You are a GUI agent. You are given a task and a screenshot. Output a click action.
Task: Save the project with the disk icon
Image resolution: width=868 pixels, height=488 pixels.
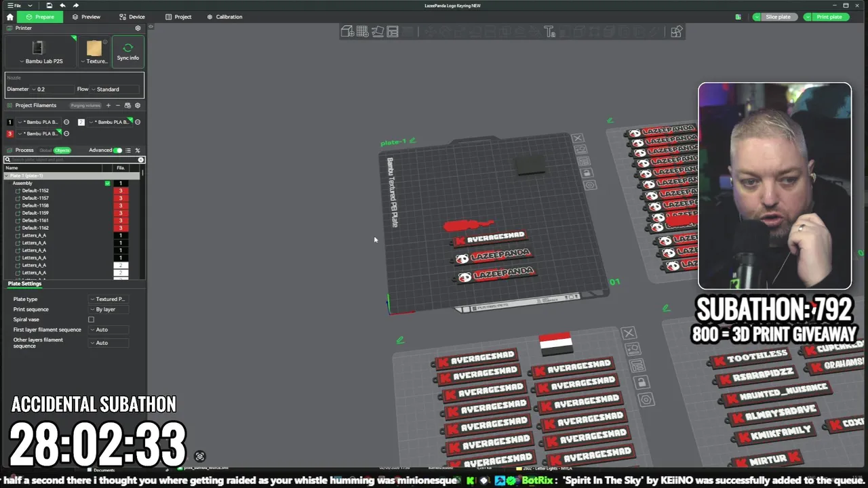tap(50, 5)
